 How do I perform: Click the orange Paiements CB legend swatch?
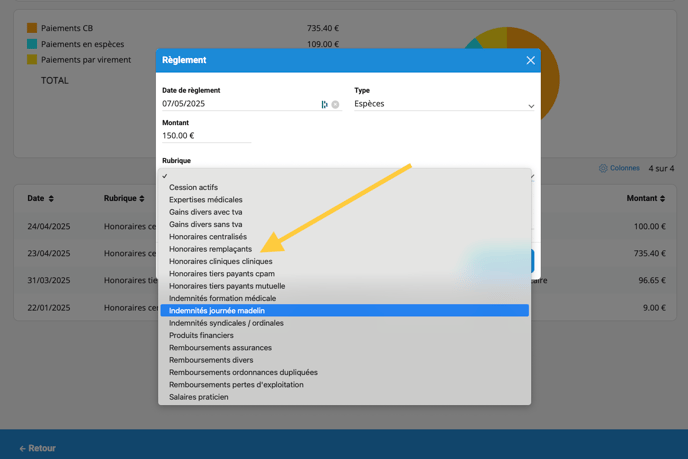point(32,28)
